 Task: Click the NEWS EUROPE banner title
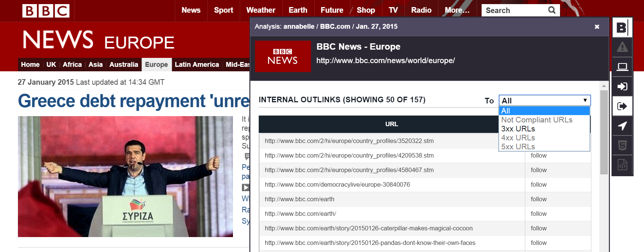pyautogui.click(x=99, y=40)
